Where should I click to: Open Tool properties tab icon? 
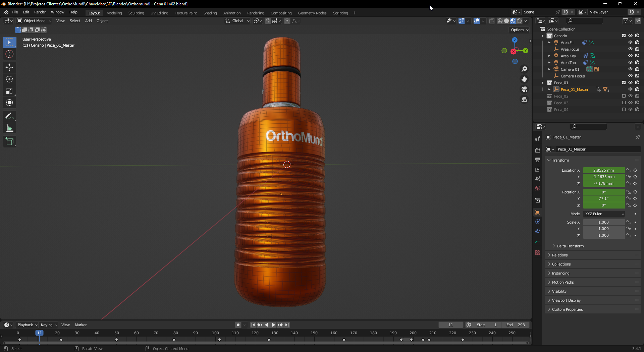pos(538,138)
